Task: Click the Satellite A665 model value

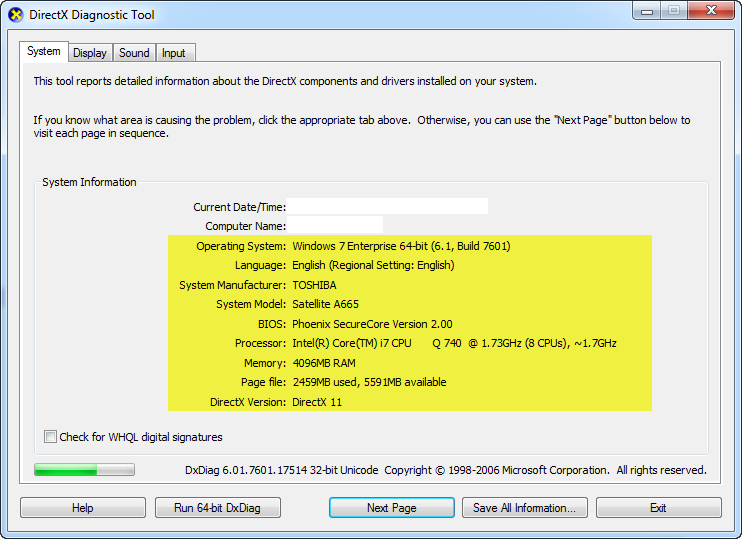Action: pyautogui.click(x=326, y=304)
